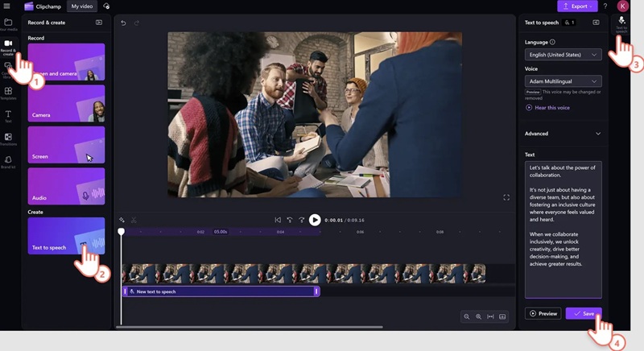
Task: Open the Templates sidebar section
Action: point(8,93)
